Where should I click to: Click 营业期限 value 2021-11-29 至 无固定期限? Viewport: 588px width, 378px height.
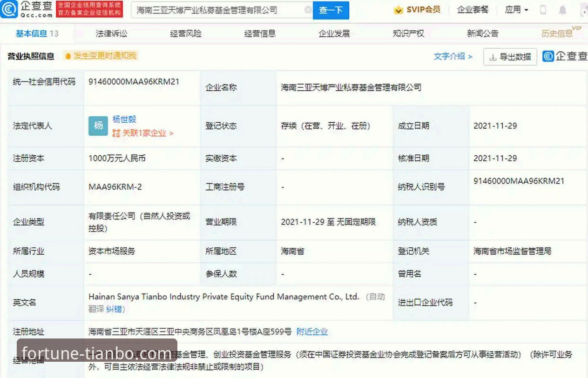tap(328, 222)
